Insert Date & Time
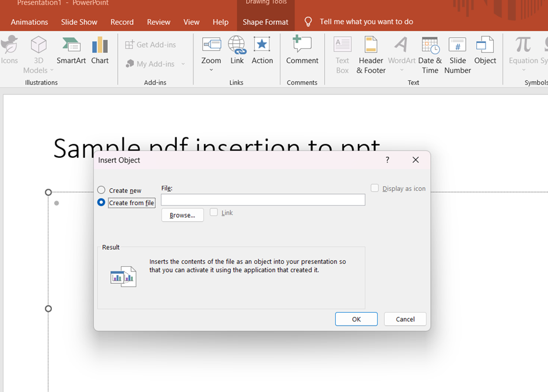 tap(430, 55)
